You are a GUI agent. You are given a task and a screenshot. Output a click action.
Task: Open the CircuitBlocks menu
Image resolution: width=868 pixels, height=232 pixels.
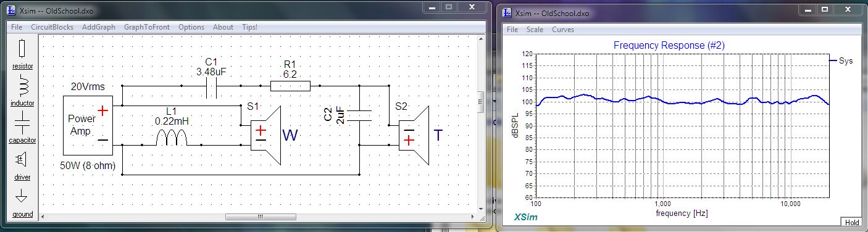52,27
